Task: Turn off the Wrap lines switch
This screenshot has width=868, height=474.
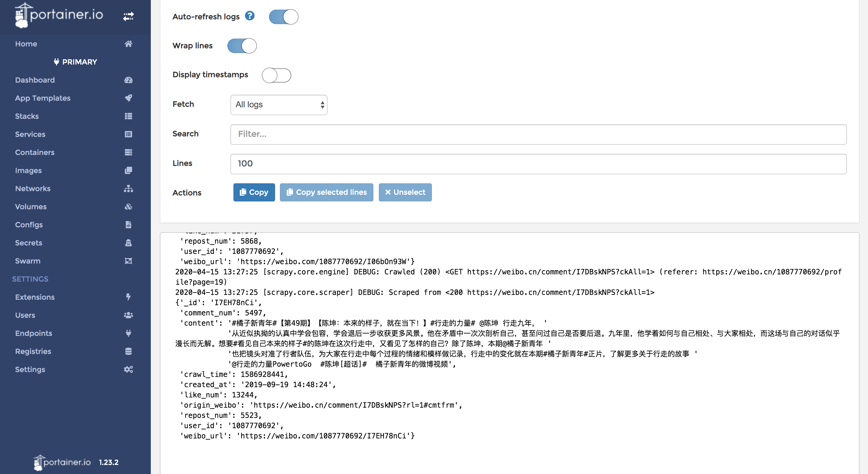Action: (x=242, y=46)
